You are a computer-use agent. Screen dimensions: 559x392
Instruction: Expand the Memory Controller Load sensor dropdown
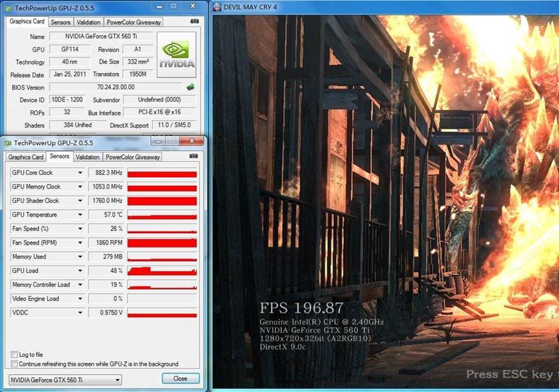click(80, 285)
